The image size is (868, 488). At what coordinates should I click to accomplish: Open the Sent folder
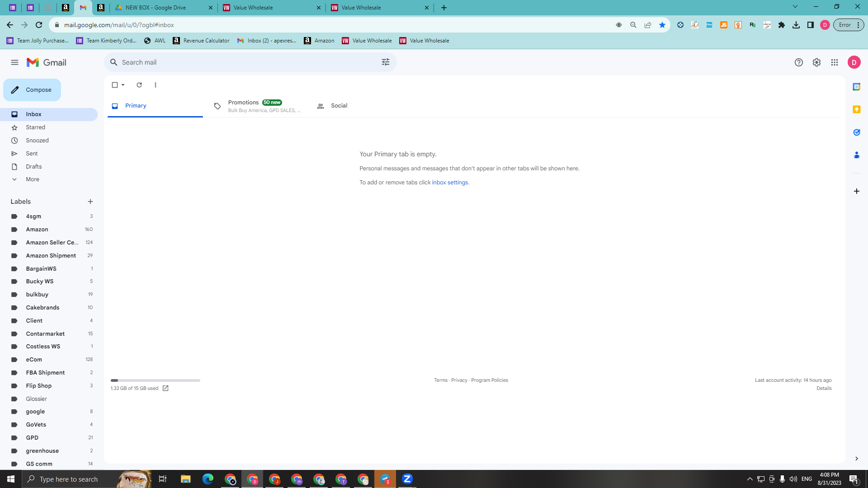click(x=49, y=154)
